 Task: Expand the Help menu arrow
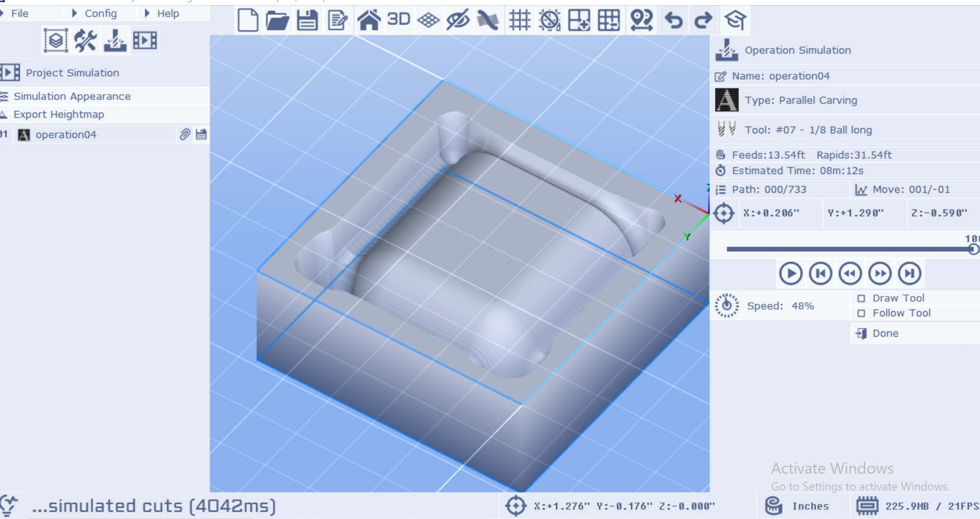click(x=147, y=14)
